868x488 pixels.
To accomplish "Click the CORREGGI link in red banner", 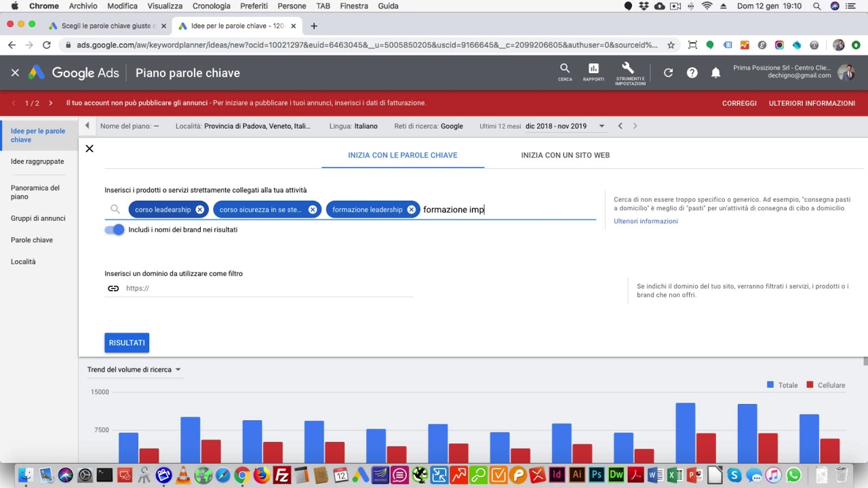I will click(739, 103).
